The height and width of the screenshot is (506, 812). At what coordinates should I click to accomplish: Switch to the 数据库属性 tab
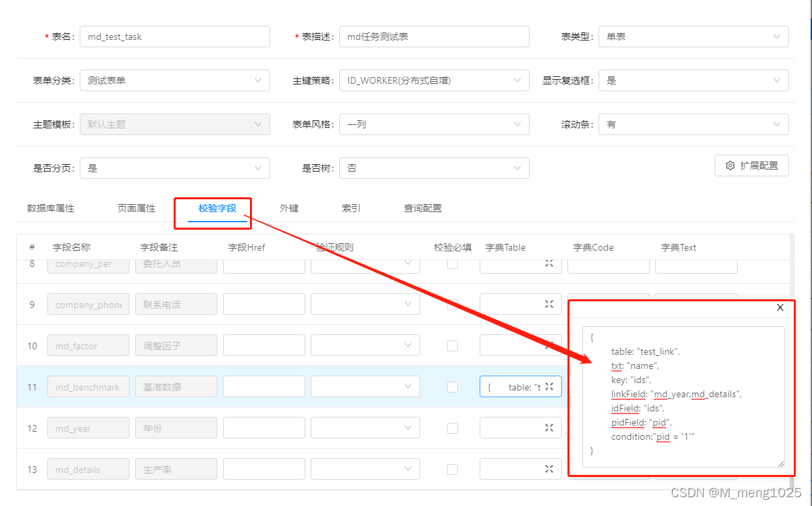tap(51, 208)
